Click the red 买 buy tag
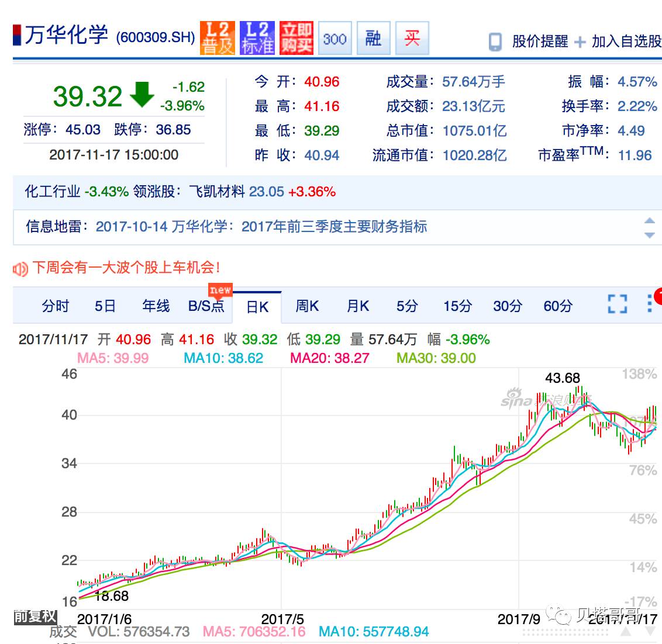Image resolution: width=662 pixels, height=644 pixels. tap(412, 39)
